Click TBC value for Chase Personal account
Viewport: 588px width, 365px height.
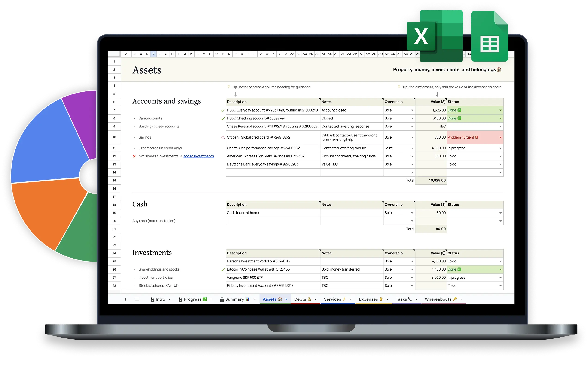tap(431, 127)
